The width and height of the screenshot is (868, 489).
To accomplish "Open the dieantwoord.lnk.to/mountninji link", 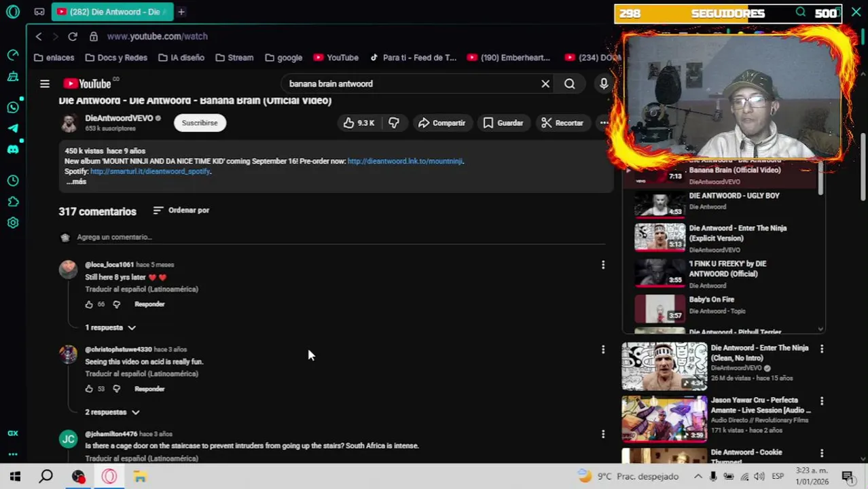I will point(405,162).
